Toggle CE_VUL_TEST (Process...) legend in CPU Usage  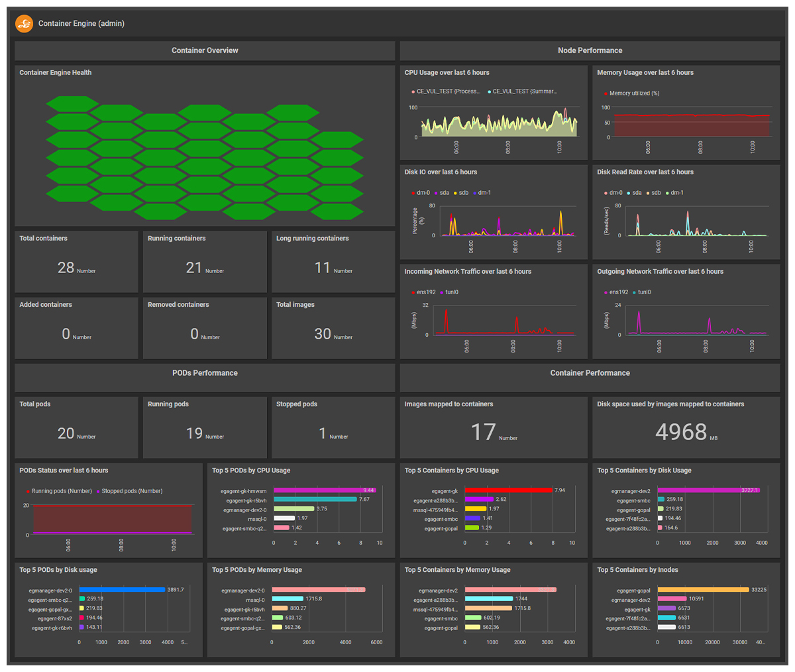447,91
